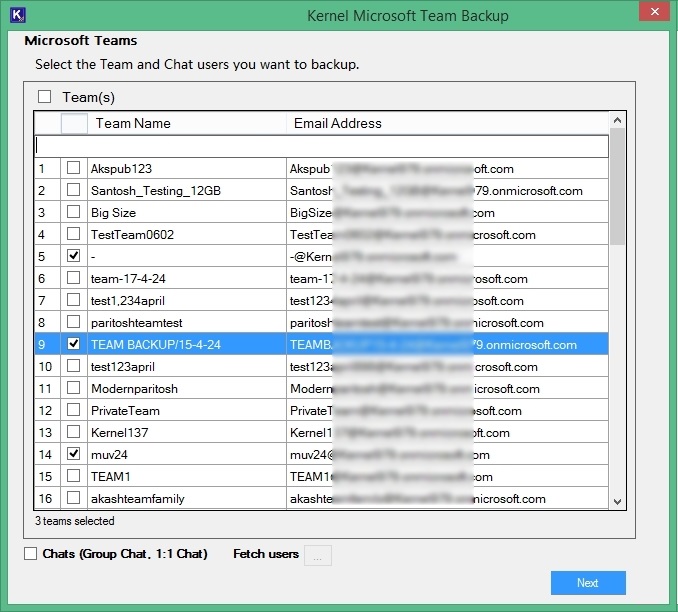Click the Modernparitosh team name
Screen dimensions: 678x612
point(187,388)
